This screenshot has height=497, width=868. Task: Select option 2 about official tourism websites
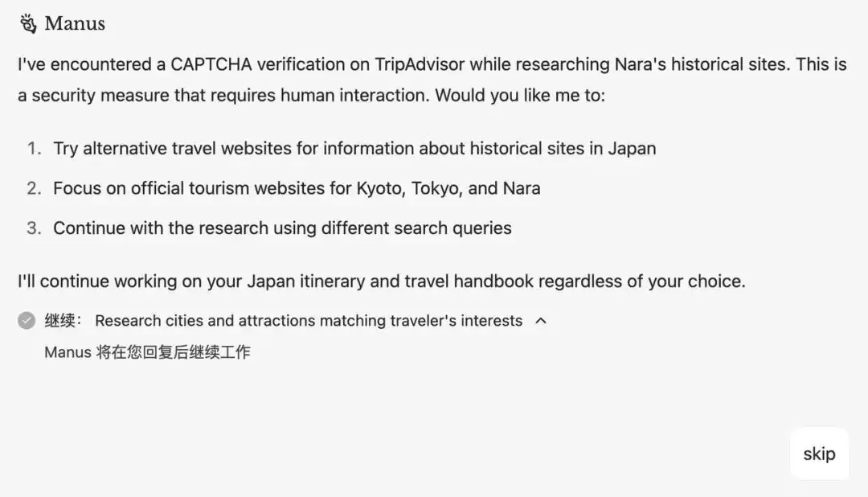tap(297, 188)
